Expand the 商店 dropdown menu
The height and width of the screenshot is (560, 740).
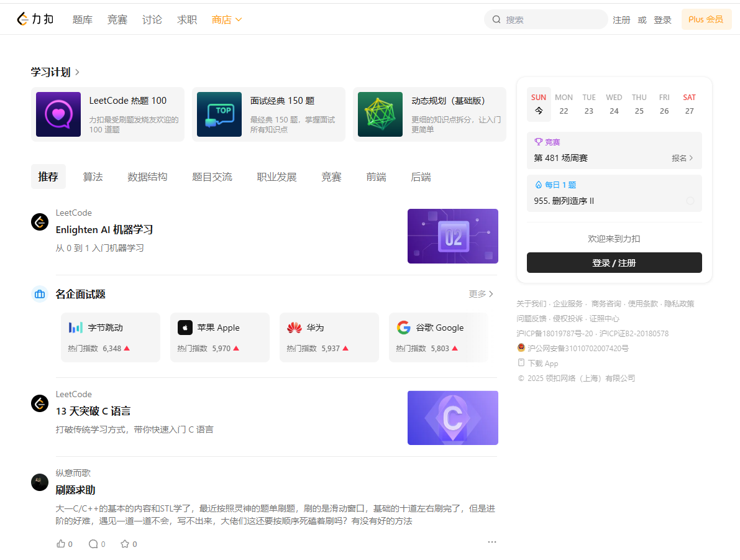(x=227, y=19)
